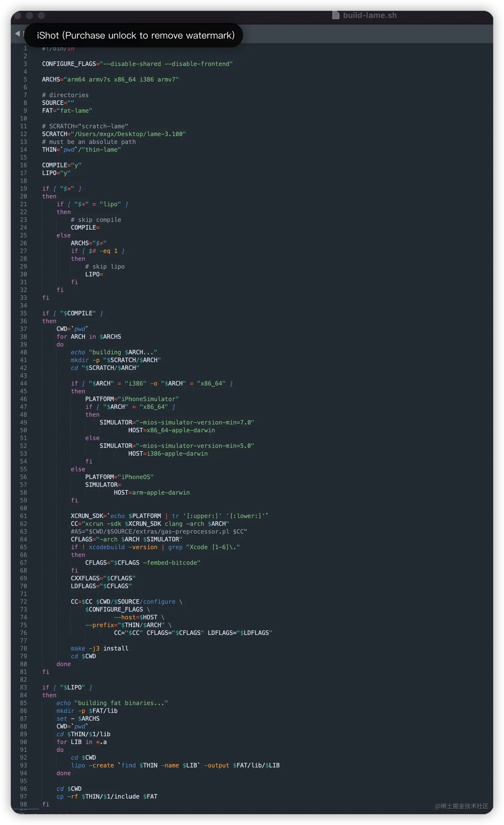504x825 pixels.
Task: Click the "# skip compile" comment
Action: pyautogui.click(x=96, y=220)
